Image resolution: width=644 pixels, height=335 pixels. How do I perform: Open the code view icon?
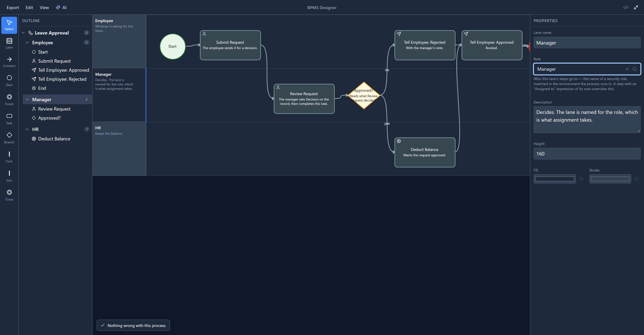pos(626,8)
